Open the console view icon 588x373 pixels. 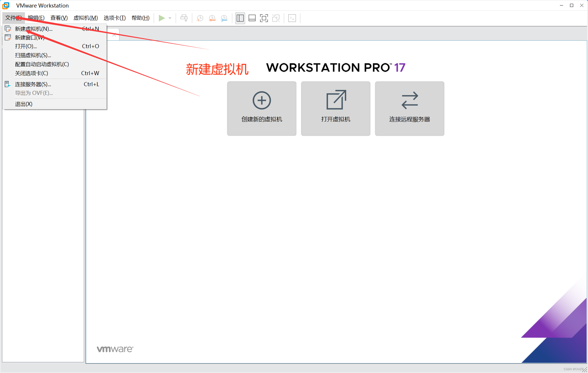(292, 18)
